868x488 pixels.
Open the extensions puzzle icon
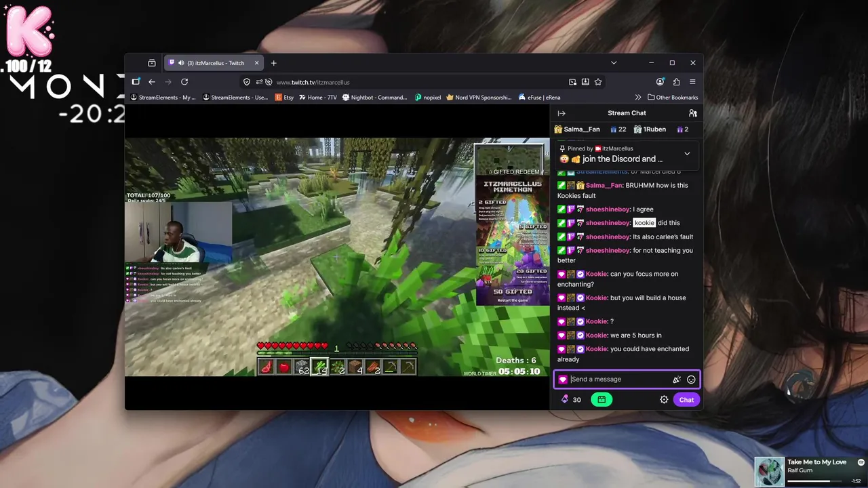(676, 82)
